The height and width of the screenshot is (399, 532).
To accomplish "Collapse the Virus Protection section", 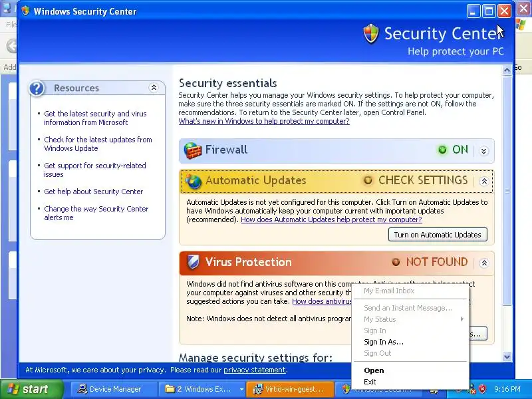I will point(484,263).
